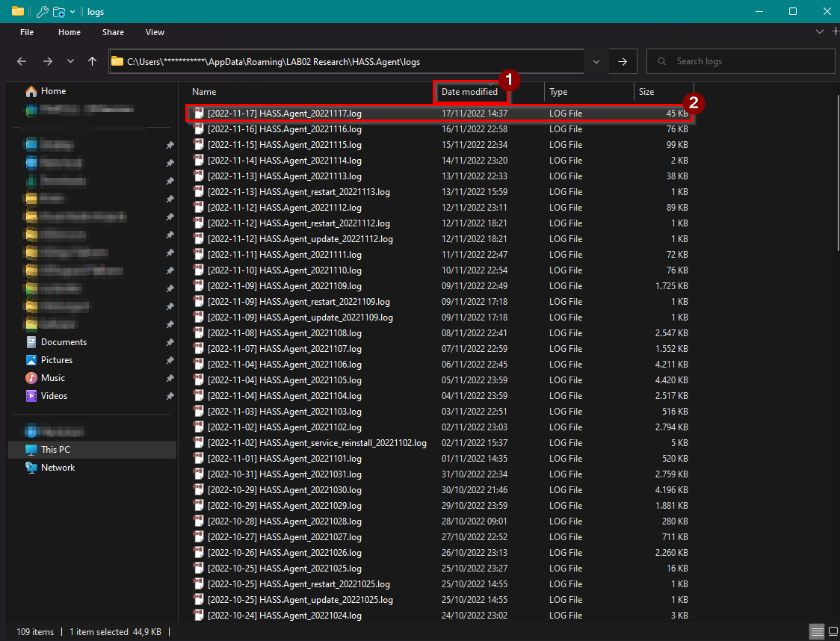840x641 pixels.
Task: Select Network in navigation pane
Action: pos(58,468)
